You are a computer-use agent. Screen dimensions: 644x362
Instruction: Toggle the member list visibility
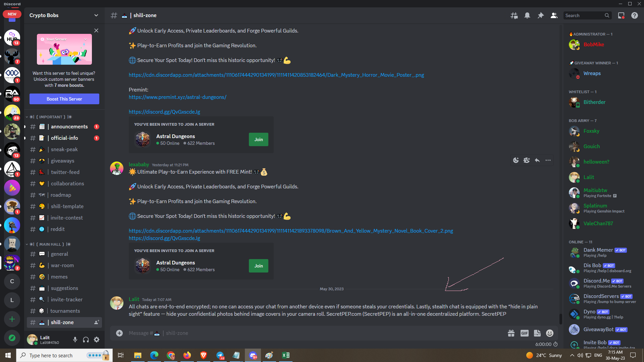coord(554,15)
